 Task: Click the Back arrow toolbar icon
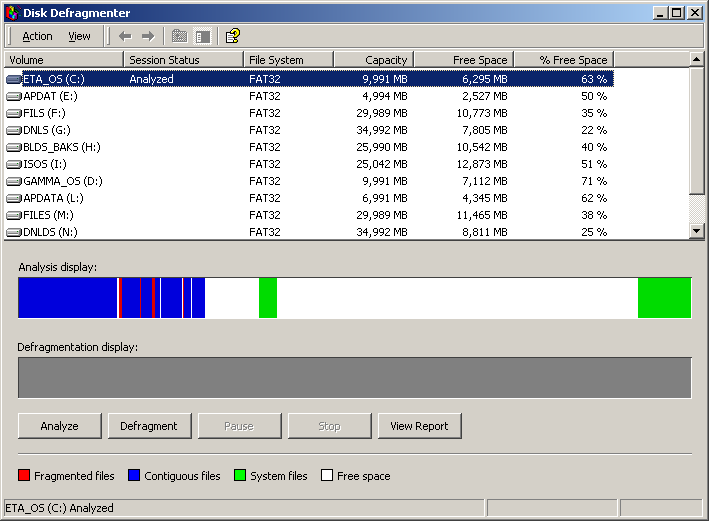point(125,36)
